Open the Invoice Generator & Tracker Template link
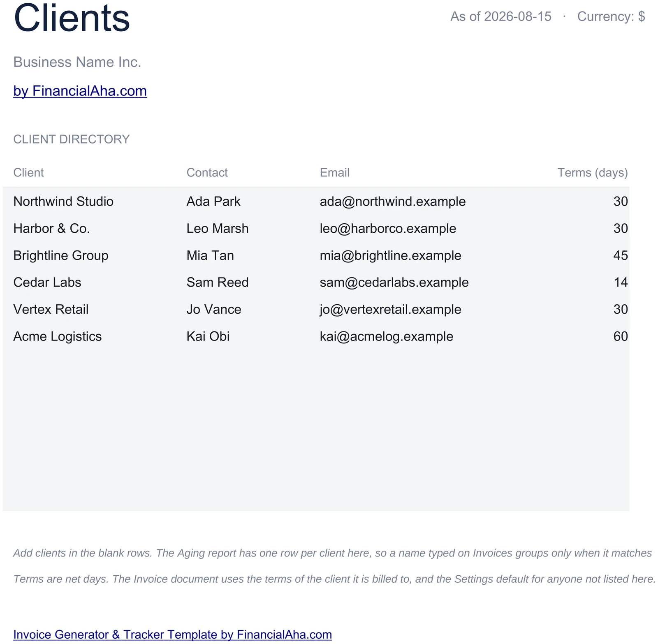The width and height of the screenshot is (658, 644). 173,634
